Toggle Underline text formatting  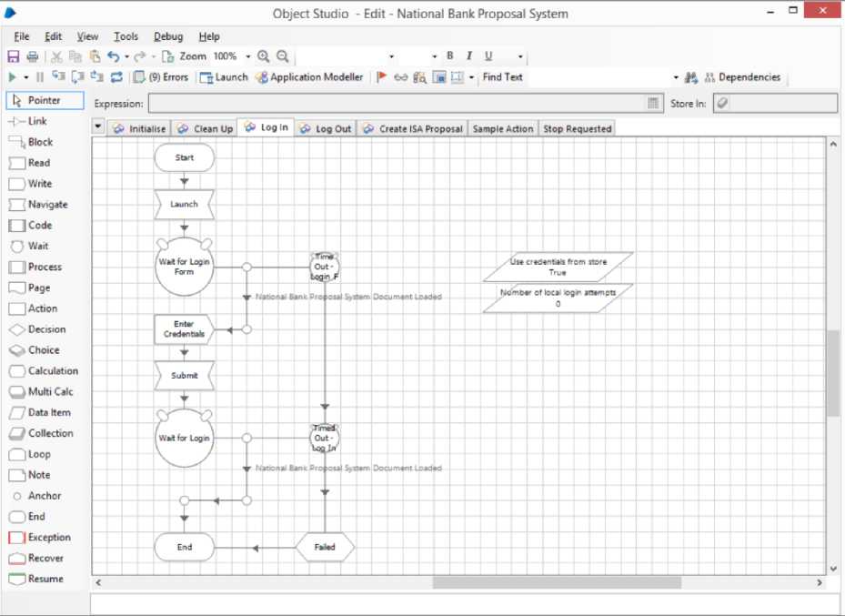pyautogui.click(x=488, y=56)
